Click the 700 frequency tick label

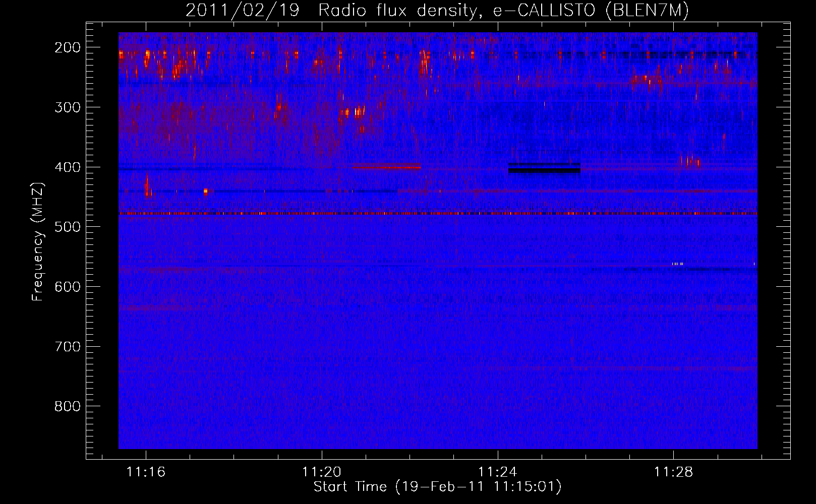click(x=68, y=347)
